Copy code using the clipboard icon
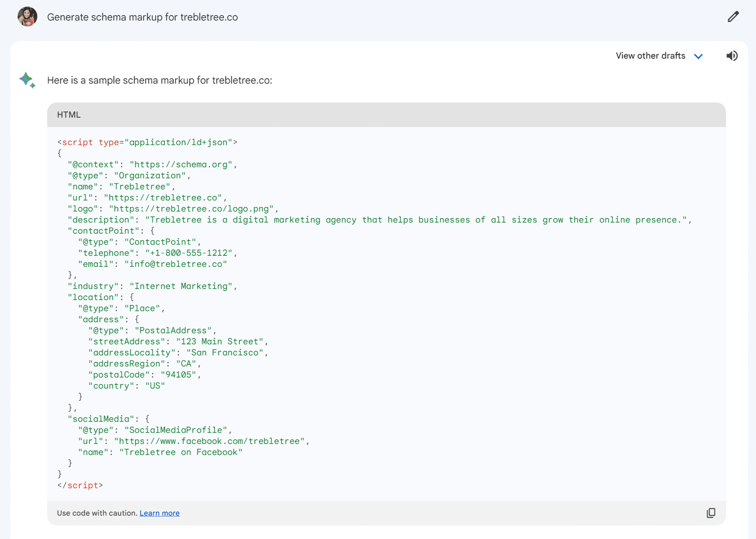756x539 pixels. point(711,513)
